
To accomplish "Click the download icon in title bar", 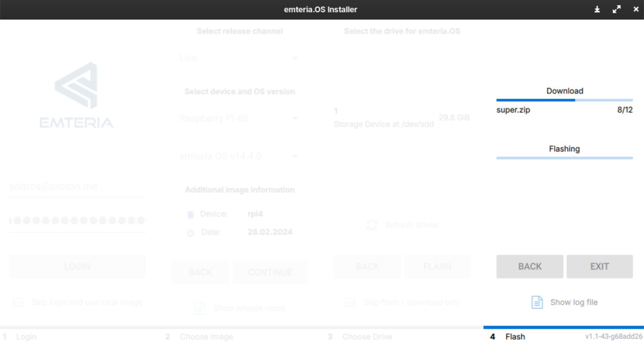I will pyautogui.click(x=597, y=9).
